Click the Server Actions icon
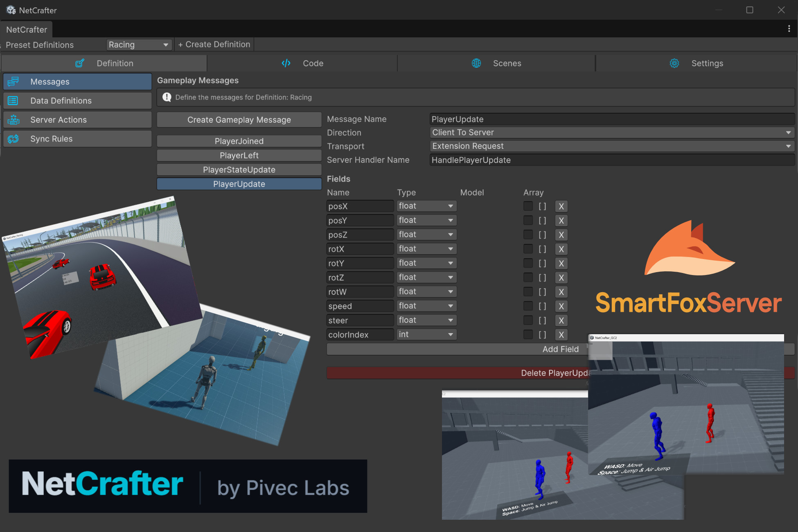This screenshot has width=798, height=532. click(13, 119)
